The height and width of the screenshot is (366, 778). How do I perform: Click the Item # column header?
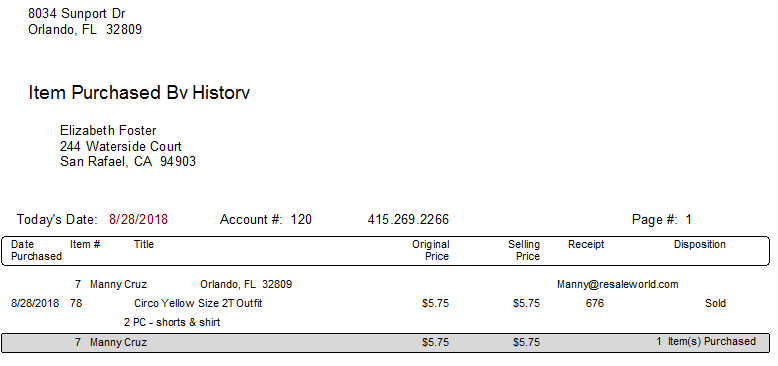click(85, 244)
